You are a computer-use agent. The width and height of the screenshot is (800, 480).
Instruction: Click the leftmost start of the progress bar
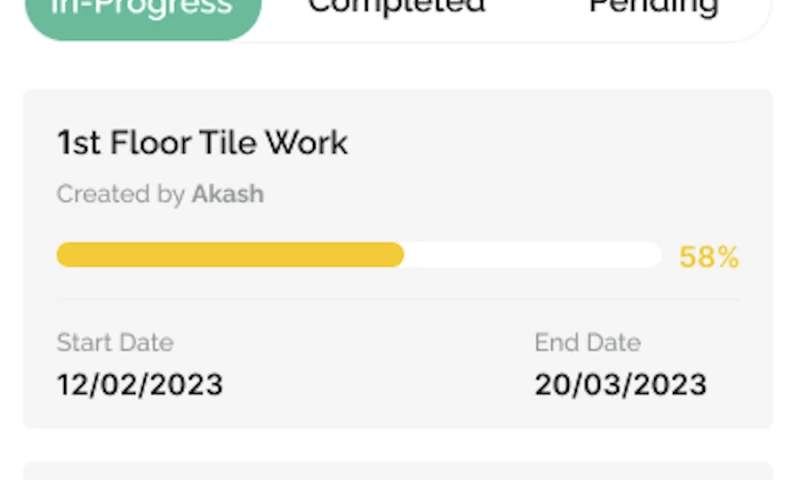click(62, 255)
